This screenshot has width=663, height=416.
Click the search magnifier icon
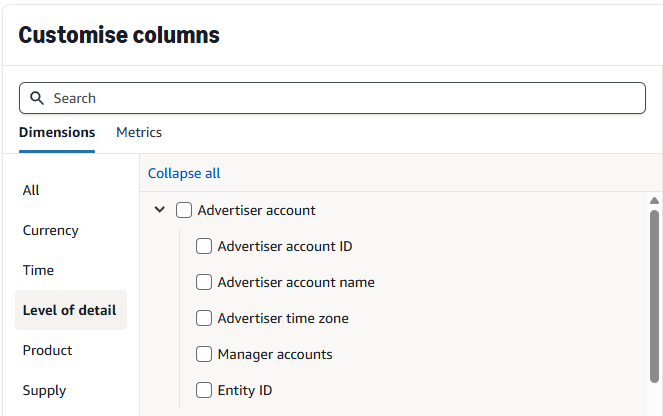pyautogui.click(x=37, y=98)
